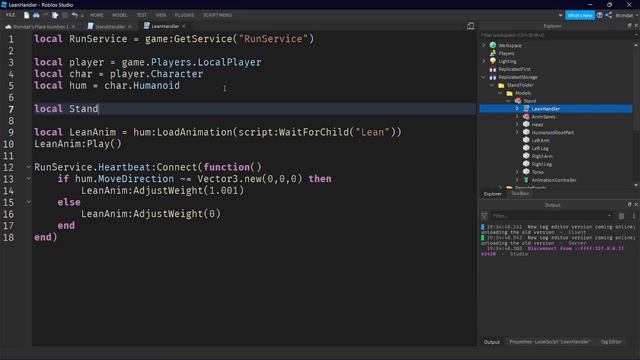Switch to the Toolbox panel tab
Viewport: 640px width, 360px height.
coord(520,193)
